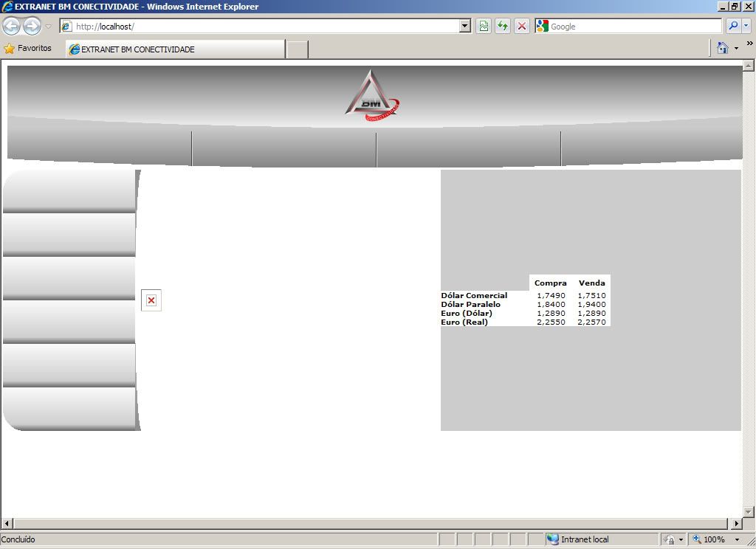Stop loading with the red X icon
This screenshot has height=549, width=756.
tap(522, 27)
